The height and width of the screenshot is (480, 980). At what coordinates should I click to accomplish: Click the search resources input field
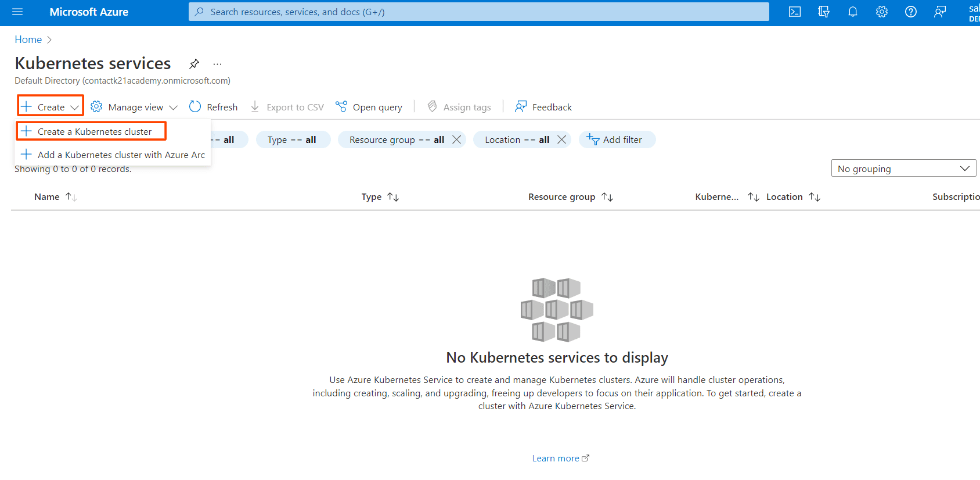pyautogui.click(x=478, y=12)
